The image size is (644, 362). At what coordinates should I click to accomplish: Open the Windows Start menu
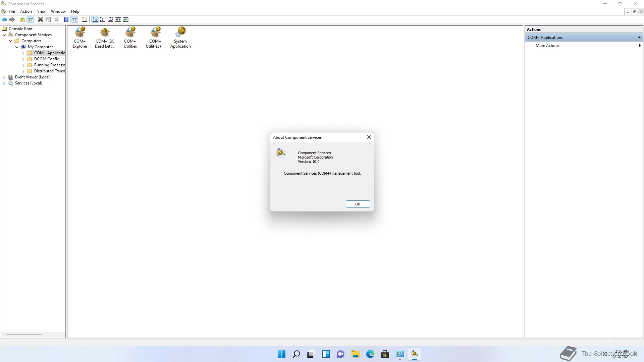tap(281, 354)
